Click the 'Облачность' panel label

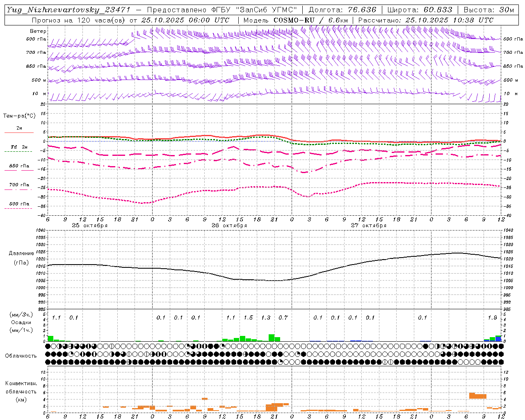pos(21,356)
